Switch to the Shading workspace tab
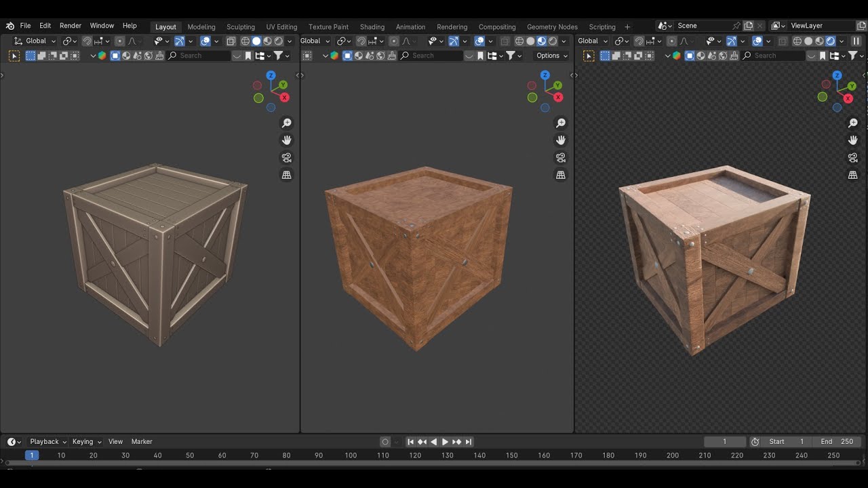The image size is (868, 488). (372, 27)
